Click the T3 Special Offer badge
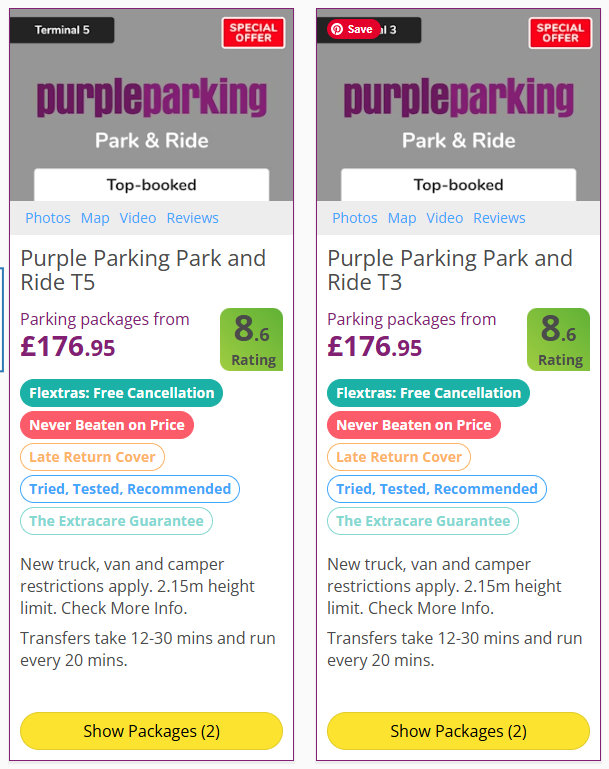This screenshot has width=609, height=769. point(560,32)
